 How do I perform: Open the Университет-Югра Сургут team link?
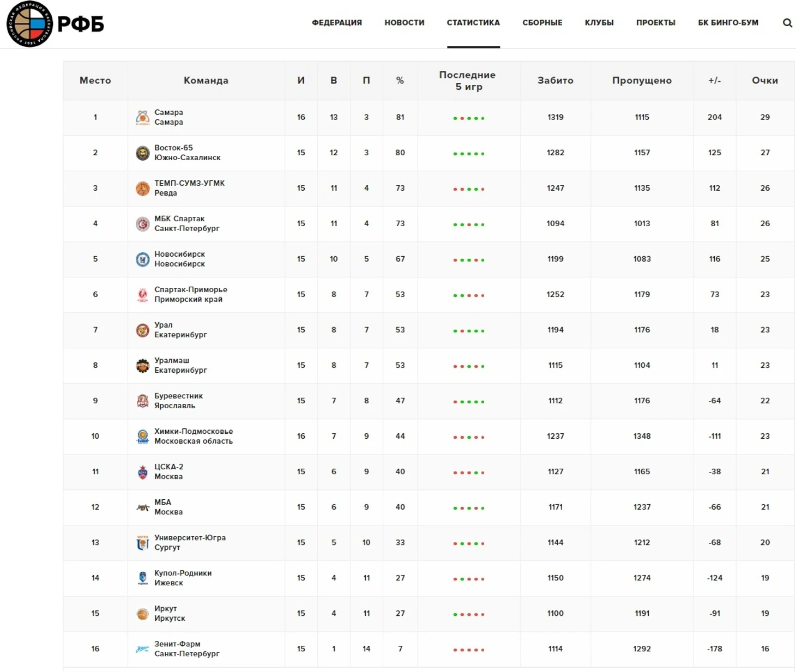[x=190, y=542]
